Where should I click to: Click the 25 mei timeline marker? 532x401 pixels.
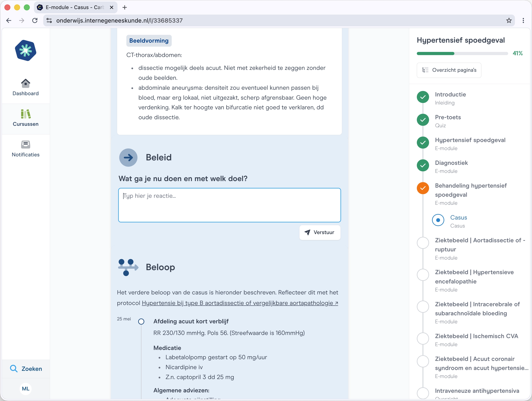[x=141, y=322]
